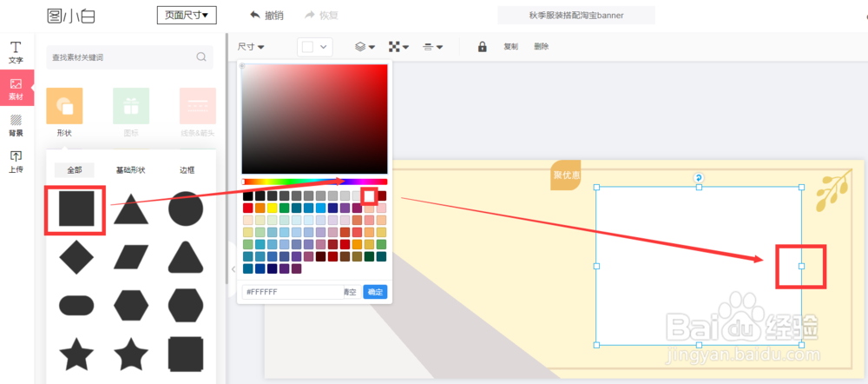The height and width of the screenshot is (384, 868).
Task: Open the 文字 text tool in sidebar
Action: pos(16,52)
